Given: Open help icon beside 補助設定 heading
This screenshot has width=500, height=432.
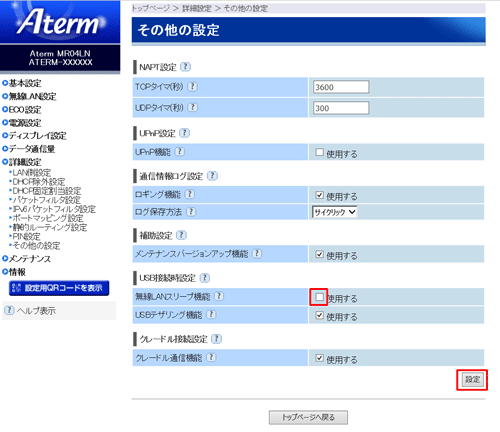Looking at the screenshot, I should [181, 235].
